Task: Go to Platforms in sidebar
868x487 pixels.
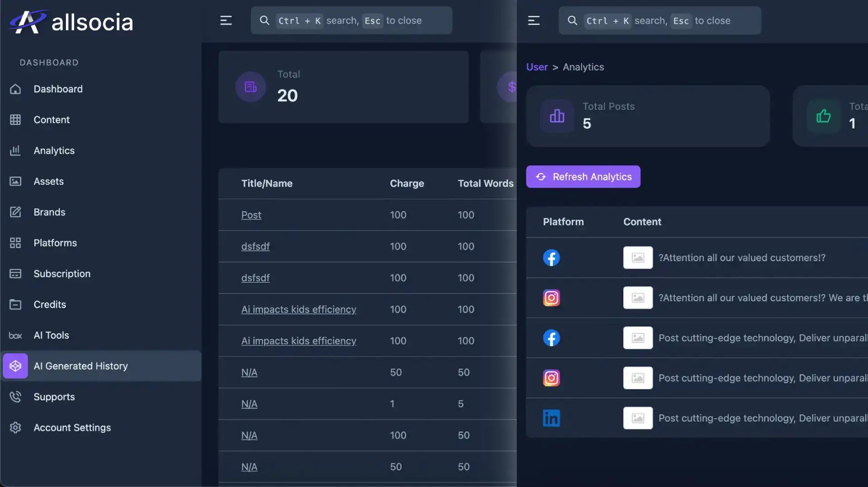Action: [55, 243]
